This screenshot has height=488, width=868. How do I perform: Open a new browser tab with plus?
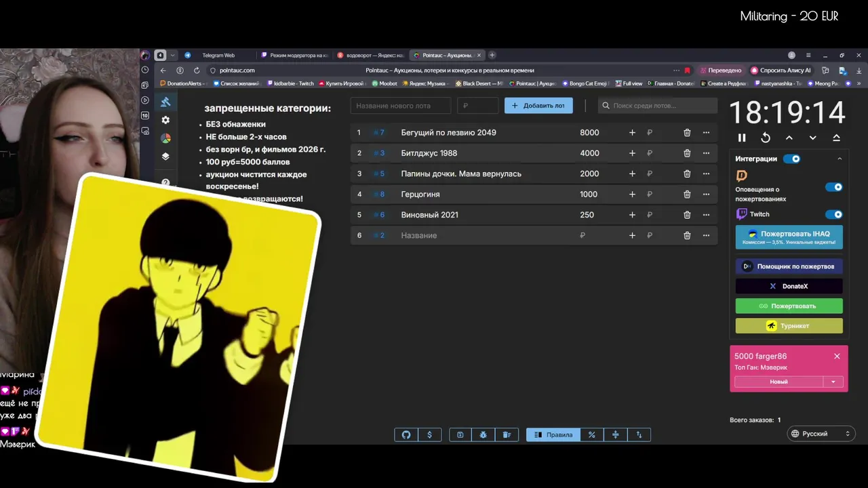point(492,55)
